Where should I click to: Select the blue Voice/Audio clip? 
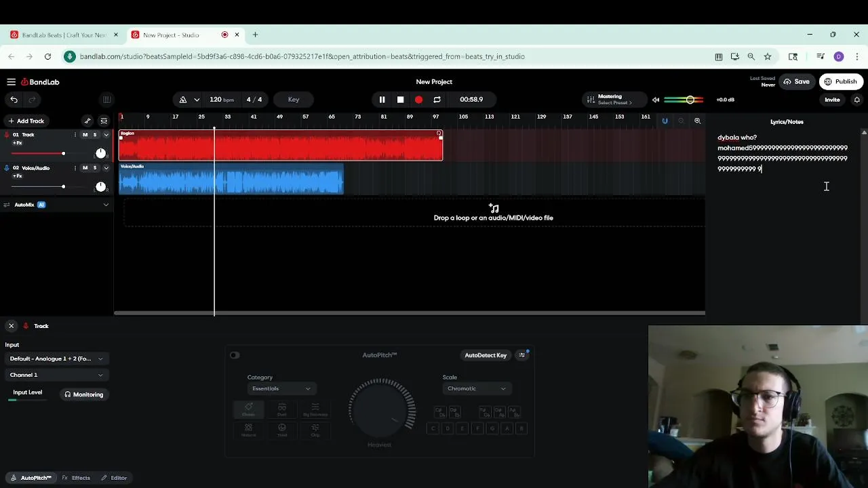pos(231,179)
